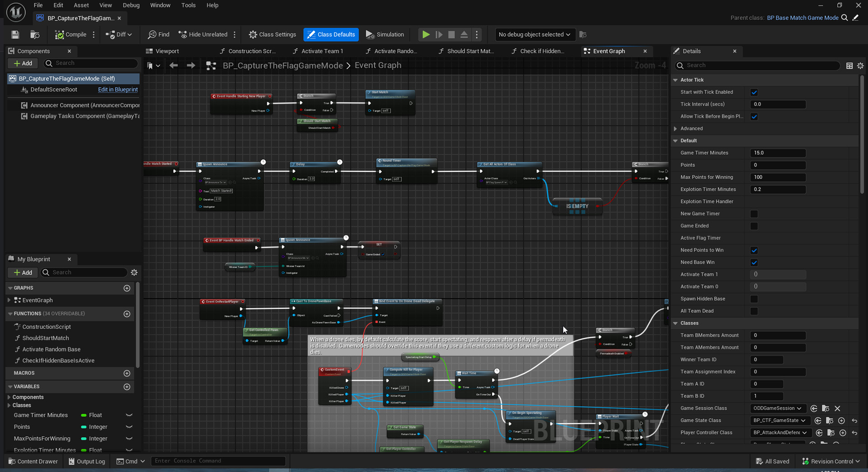Screen dimensions: 868x472
Task: Open the Content Drawer
Action: [x=33, y=461]
